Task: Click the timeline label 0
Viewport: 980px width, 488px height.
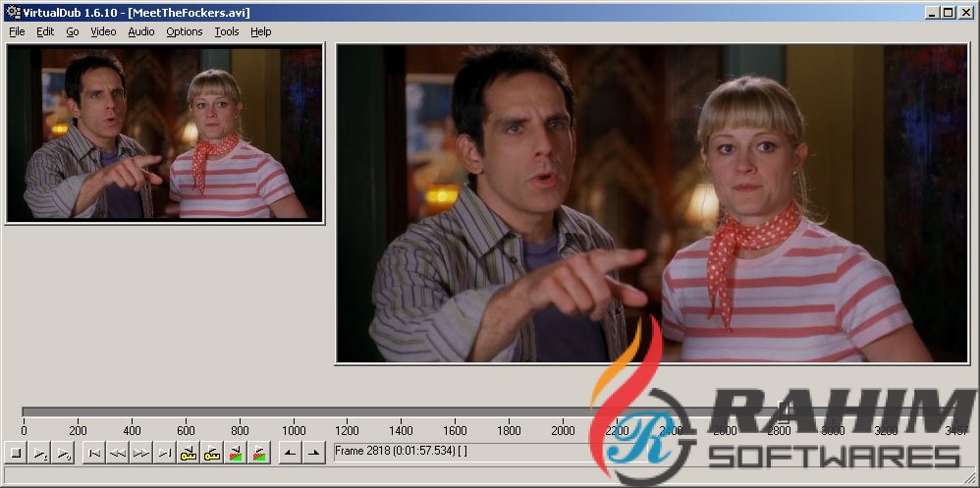Action: [x=24, y=431]
